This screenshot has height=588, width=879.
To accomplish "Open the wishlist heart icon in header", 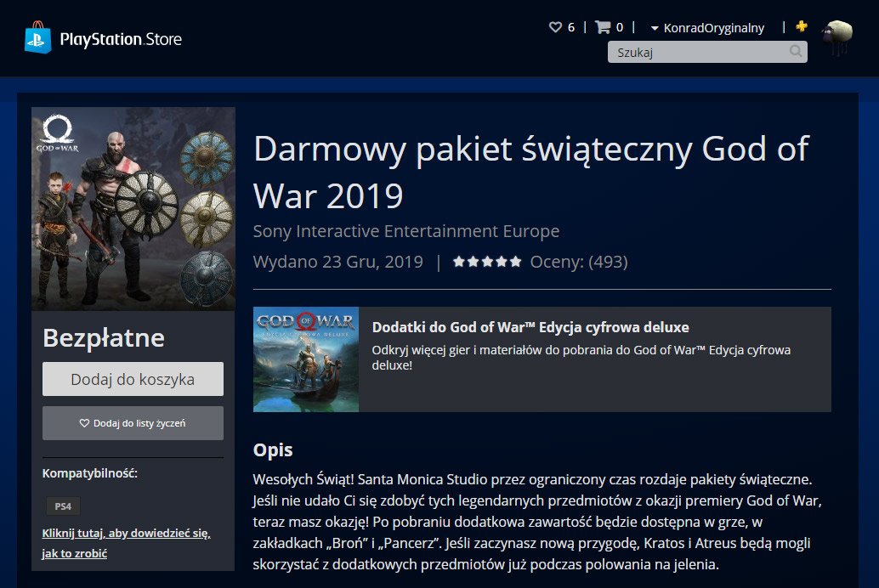I will pos(555,27).
